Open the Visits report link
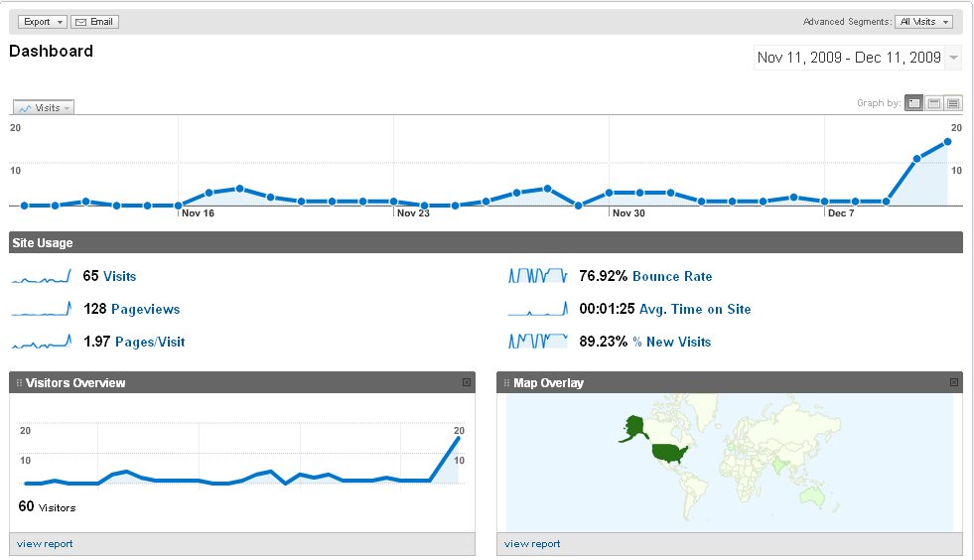This screenshot has width=974, height=560. click(x=119, y=277)
